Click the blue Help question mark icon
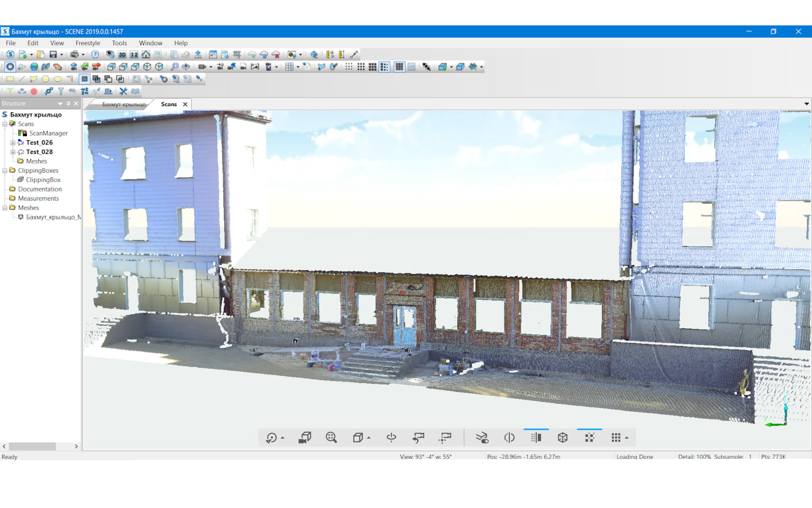 pos(95,54)
